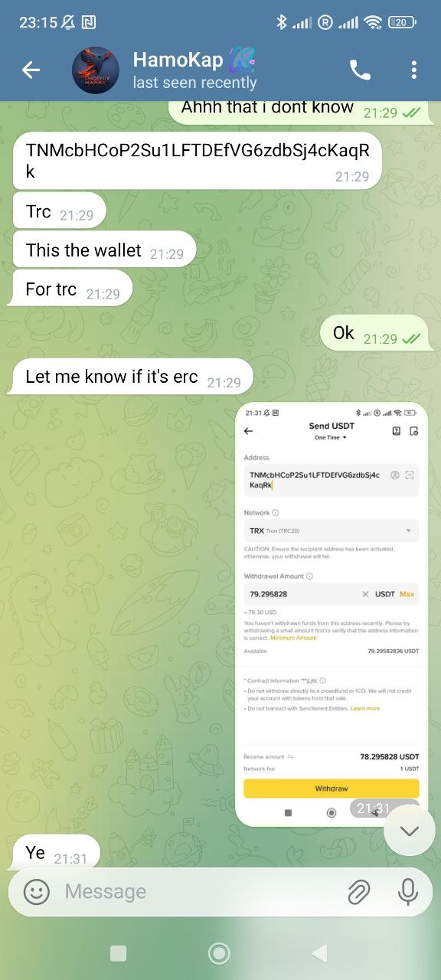Open the Send USDT screenshot image
441x980 pixels.
pyautogui.click(x=332, y=614)
